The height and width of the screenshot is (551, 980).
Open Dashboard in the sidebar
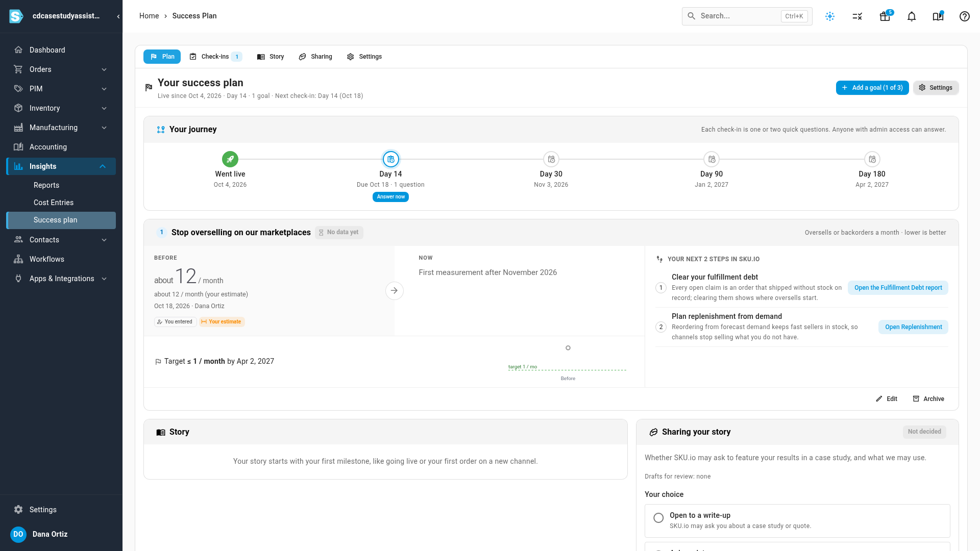pos(61,50)
